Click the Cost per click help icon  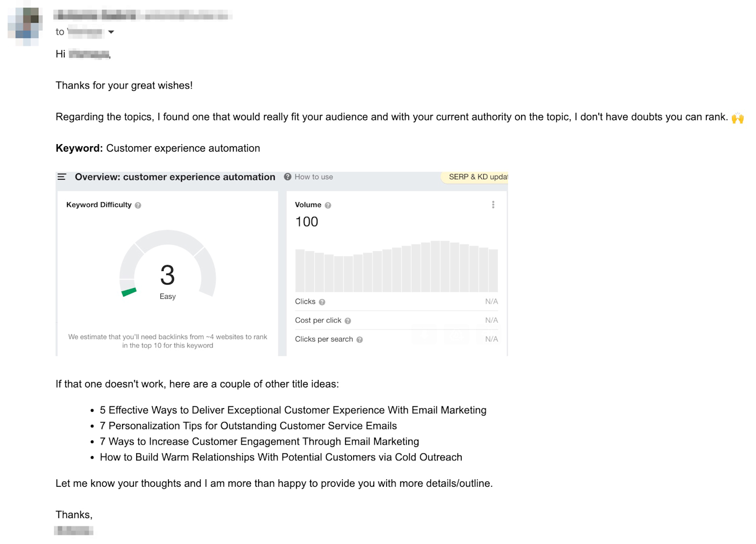tap(348, 321)
